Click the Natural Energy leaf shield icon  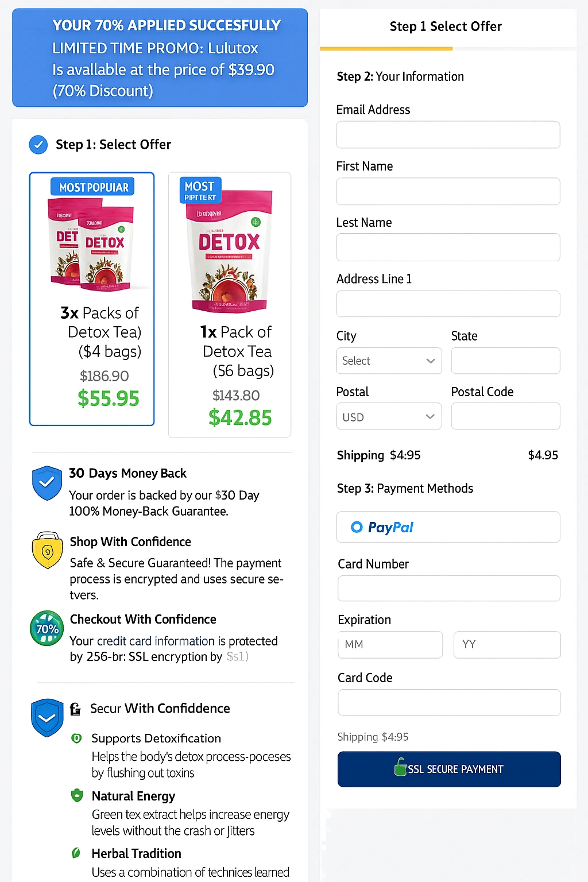(76, 796)
